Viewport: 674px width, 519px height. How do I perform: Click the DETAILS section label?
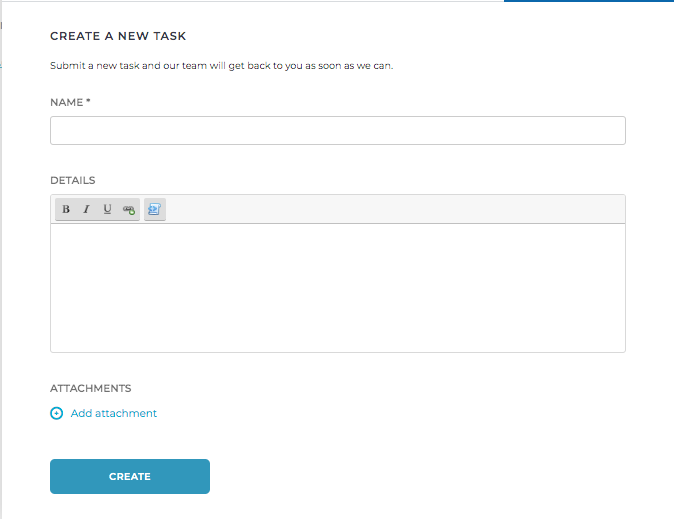(72, 181)
